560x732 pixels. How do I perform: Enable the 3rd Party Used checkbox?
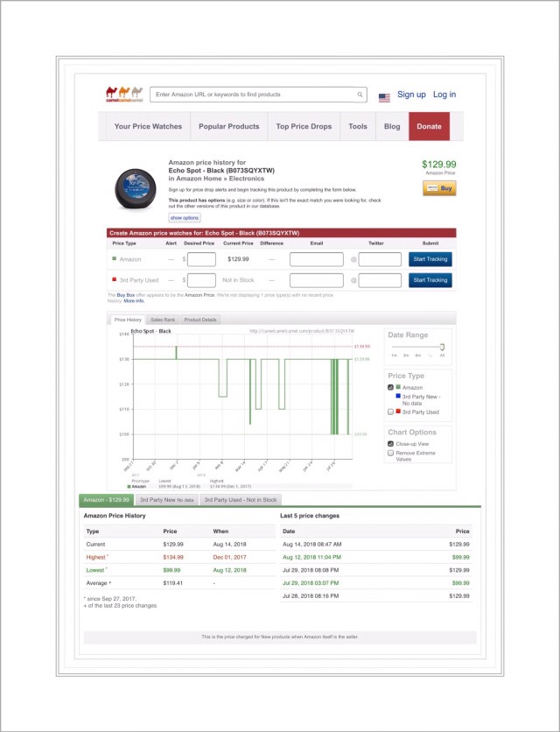click(x=391, y=412)
